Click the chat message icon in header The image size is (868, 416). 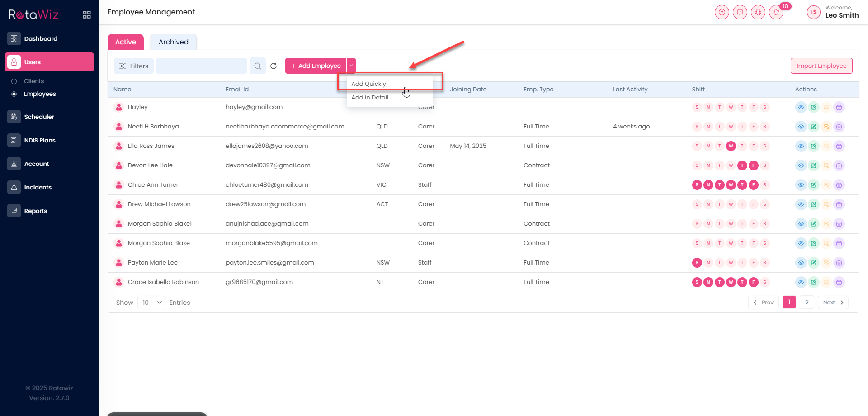(x=740, y=13)
